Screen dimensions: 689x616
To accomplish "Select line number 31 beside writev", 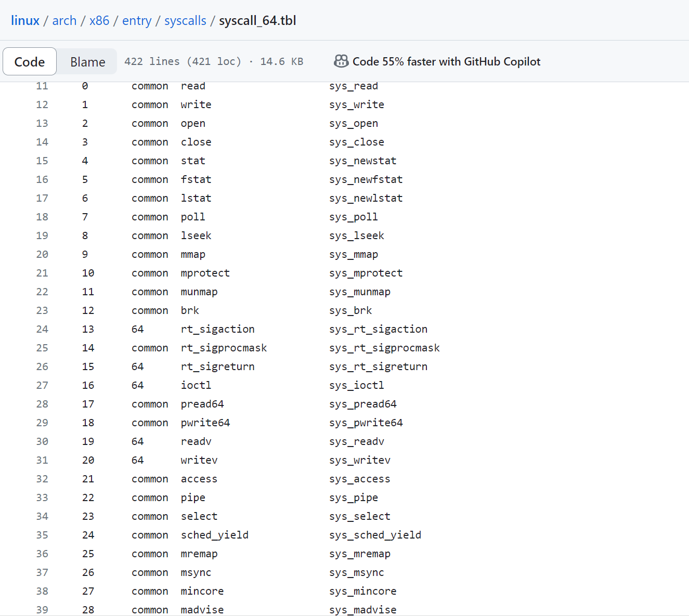I will click(42, 460).
